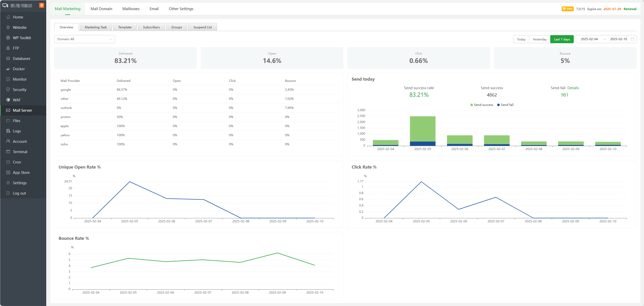Click the 4862 send success count
Image resolution: width=644 pixels, height=306 pixels.
pyautogui.click(x=492, y=95)
